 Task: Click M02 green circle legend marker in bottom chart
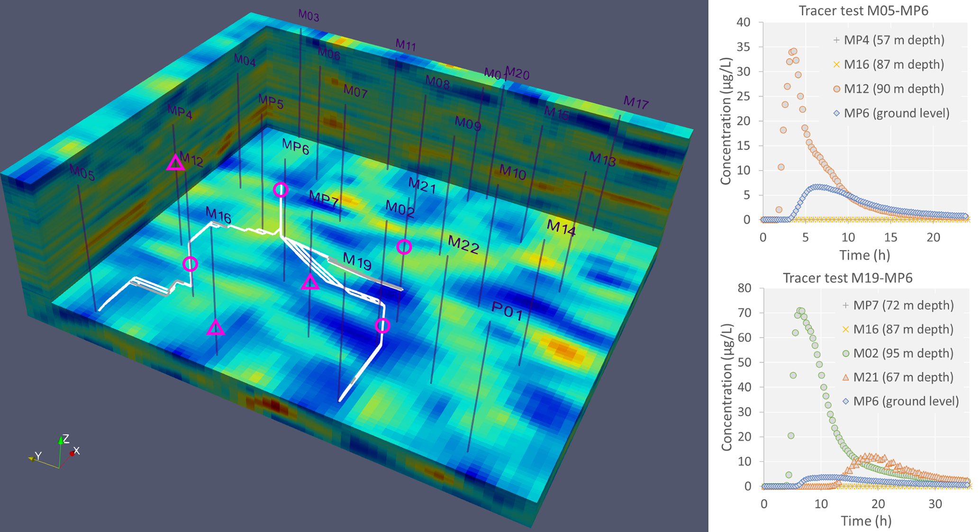click(x=845, y=353)
